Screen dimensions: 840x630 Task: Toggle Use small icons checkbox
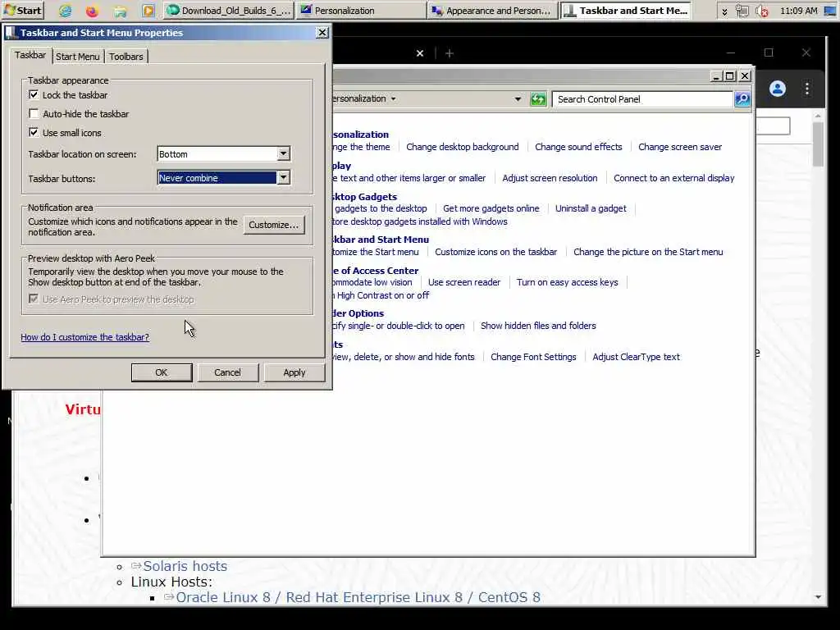click(34, 132)
